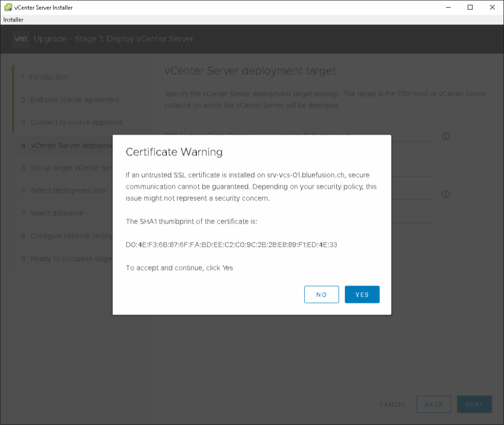Click CANCEL at the bottom
The image size is (504, 425).
392,404
